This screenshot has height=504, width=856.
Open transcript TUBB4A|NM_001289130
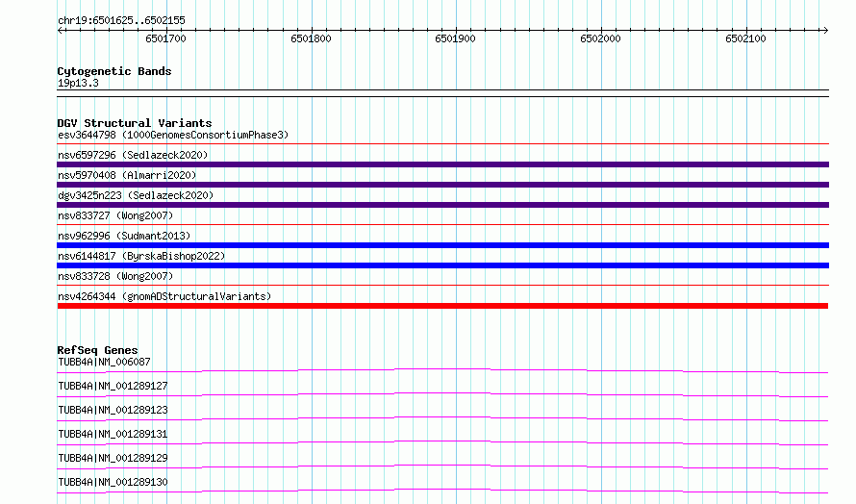tap(113, 482)
